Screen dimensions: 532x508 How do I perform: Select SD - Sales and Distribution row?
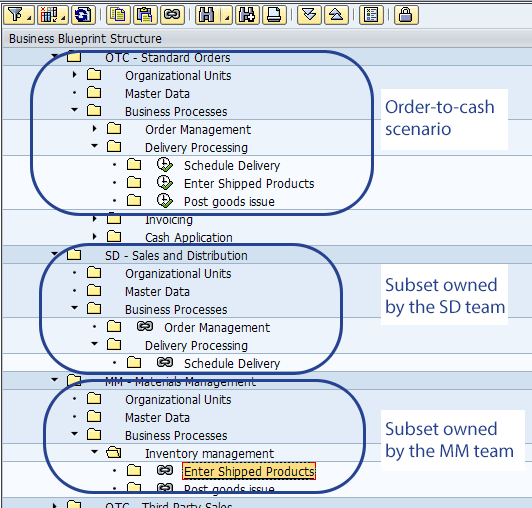[x=176, y=256]
